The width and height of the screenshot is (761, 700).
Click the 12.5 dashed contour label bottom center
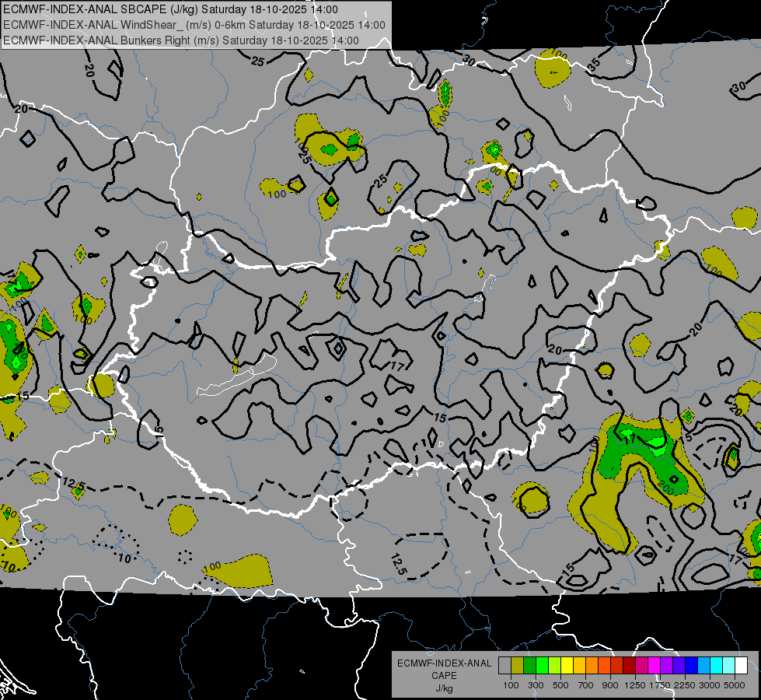[x=397, y=563]
